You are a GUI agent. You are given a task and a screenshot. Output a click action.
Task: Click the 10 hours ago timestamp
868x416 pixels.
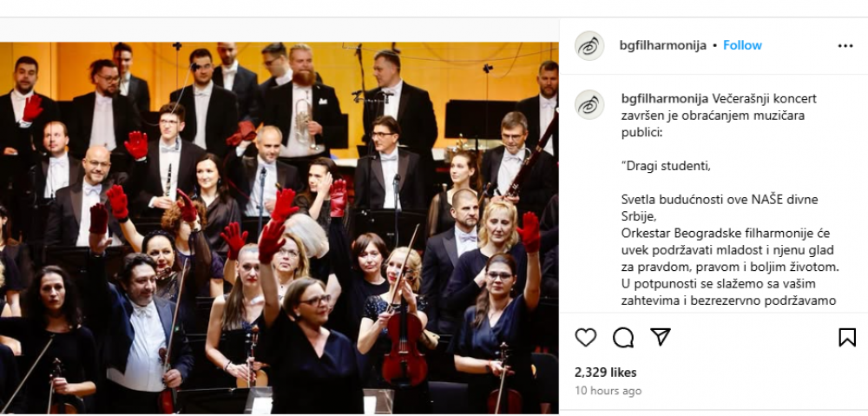pyautogui.click(x=608, y=391)
